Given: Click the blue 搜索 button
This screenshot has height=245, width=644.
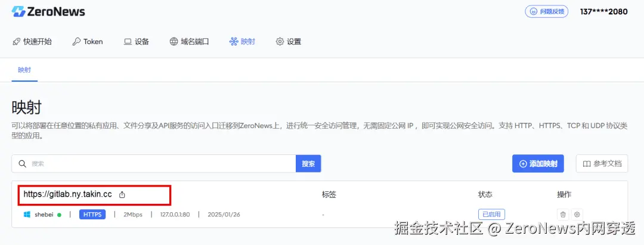Looking at the screenshot, I should tap(308, 163).
